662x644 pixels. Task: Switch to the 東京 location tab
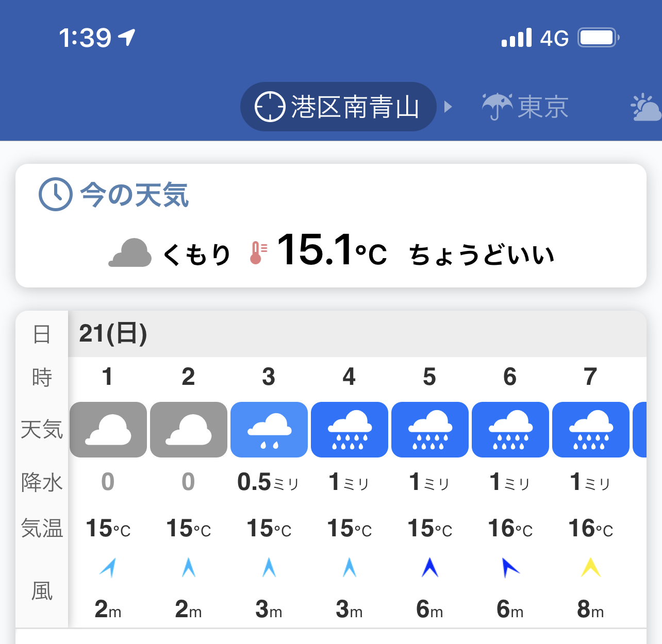tap(543, 107)
